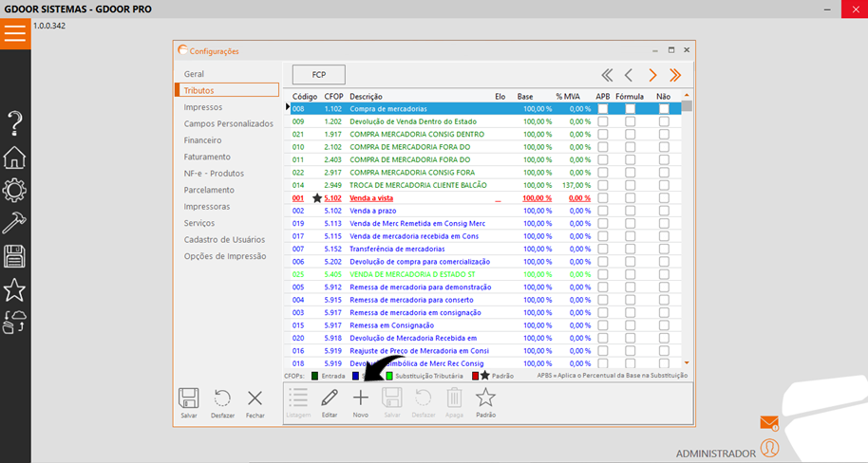Check Fórmula box on Remessa em Consignação row

tap(630, 325)
